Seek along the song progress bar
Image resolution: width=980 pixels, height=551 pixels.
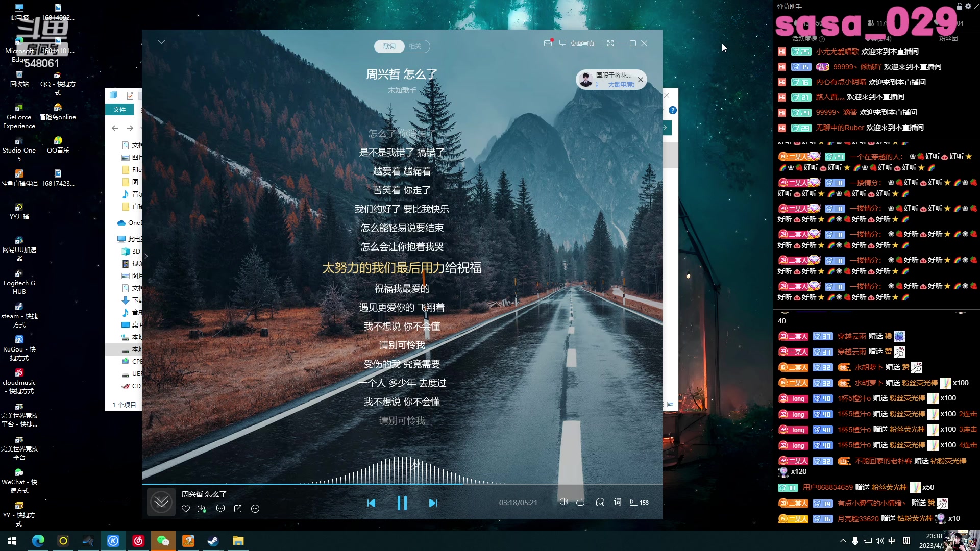[402, 484]
